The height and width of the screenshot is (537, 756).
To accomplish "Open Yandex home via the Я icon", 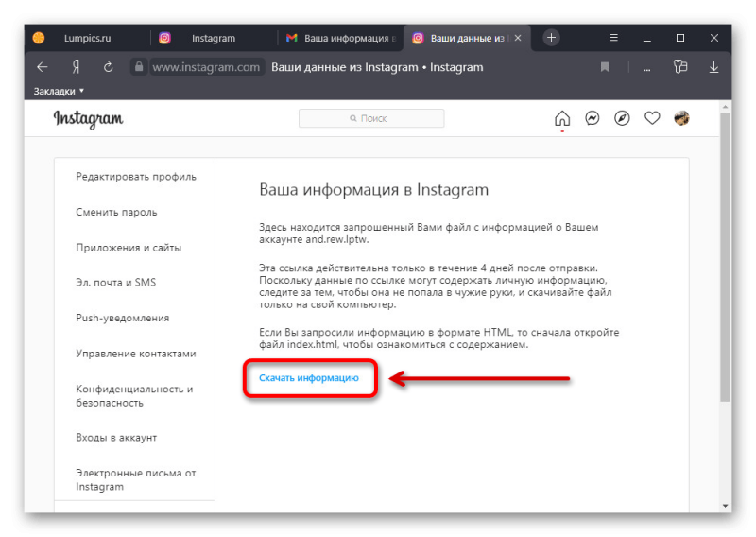I will [76, 67].
